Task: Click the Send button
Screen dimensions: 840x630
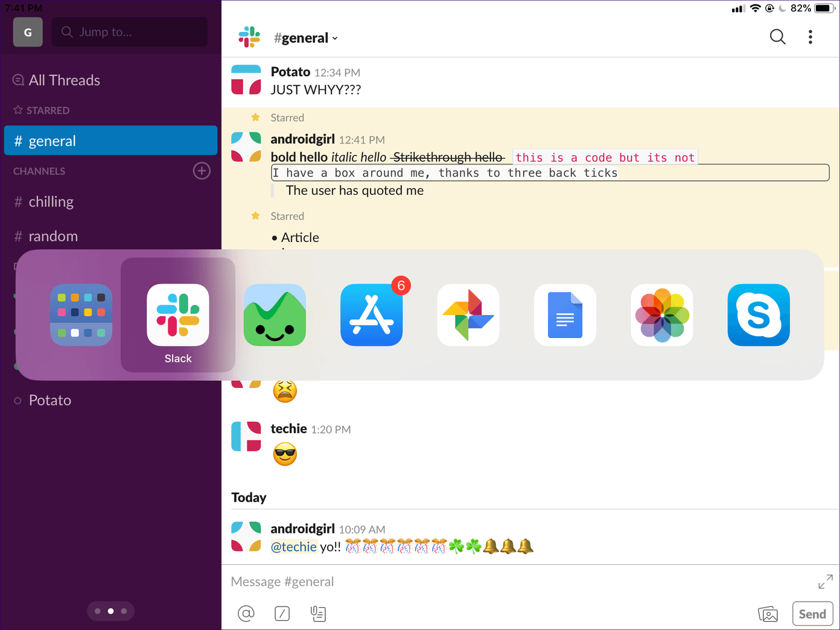Action: [812, 614]
